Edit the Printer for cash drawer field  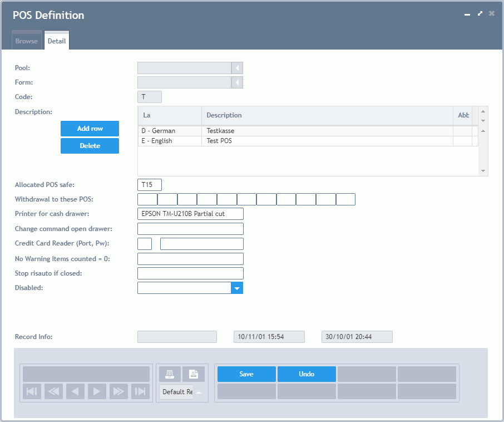click(x=190, y=214)
